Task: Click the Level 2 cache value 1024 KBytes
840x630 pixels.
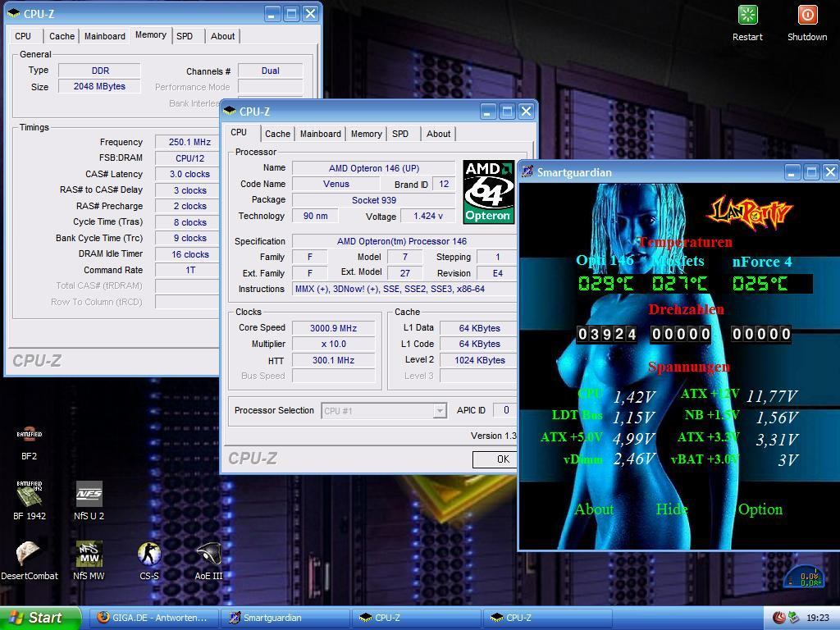Action: 479,361
